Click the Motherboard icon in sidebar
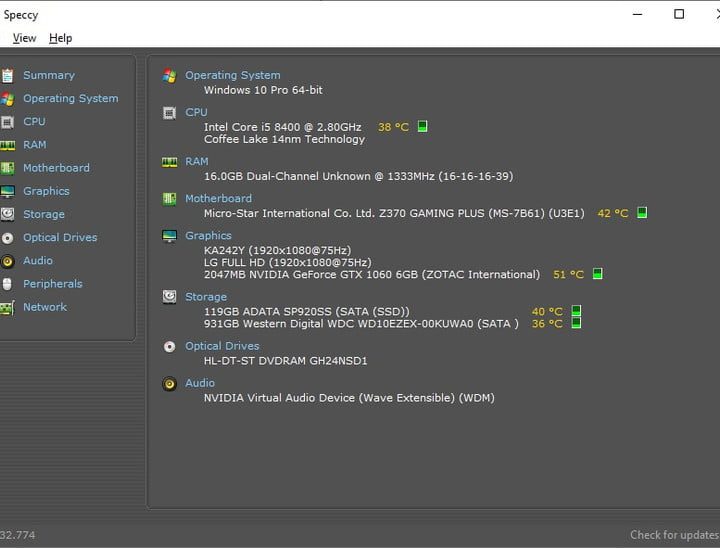Screen dimensions: 720x548 7,168
